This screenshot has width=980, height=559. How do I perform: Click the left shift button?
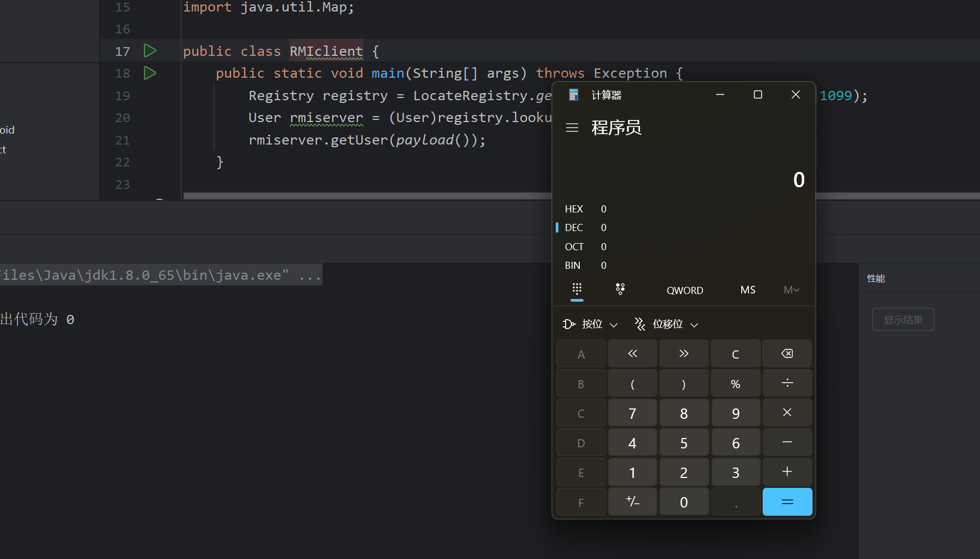point(632,354)
